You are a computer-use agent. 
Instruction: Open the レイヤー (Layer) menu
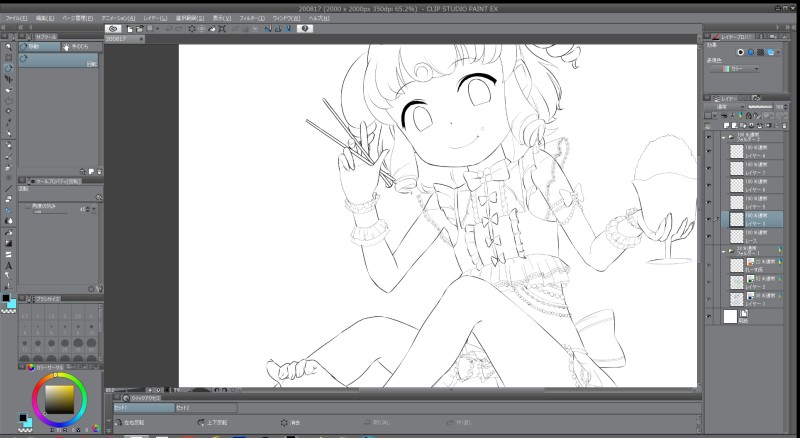click(155, 18)
